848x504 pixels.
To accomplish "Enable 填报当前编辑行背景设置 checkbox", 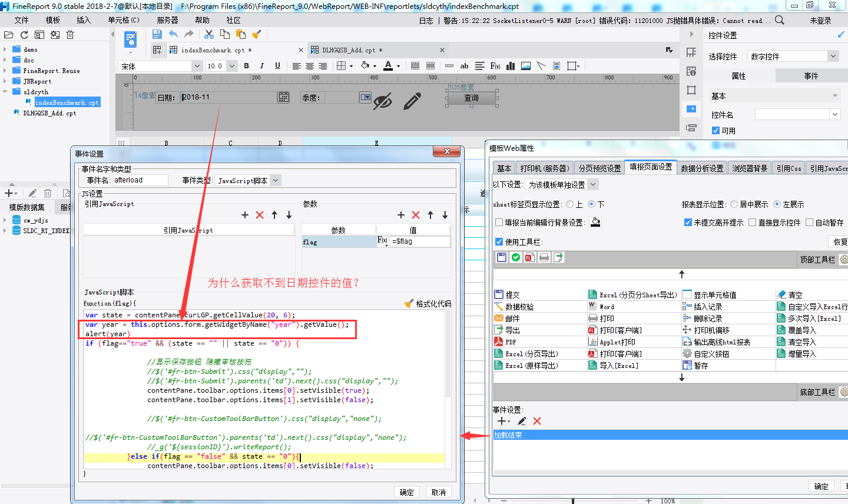I will [499, 223].
